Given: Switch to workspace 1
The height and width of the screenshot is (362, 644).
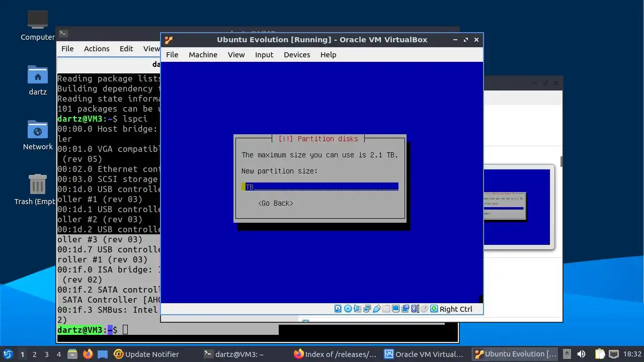Looking at the screenshot, I should tap(22, 354).
